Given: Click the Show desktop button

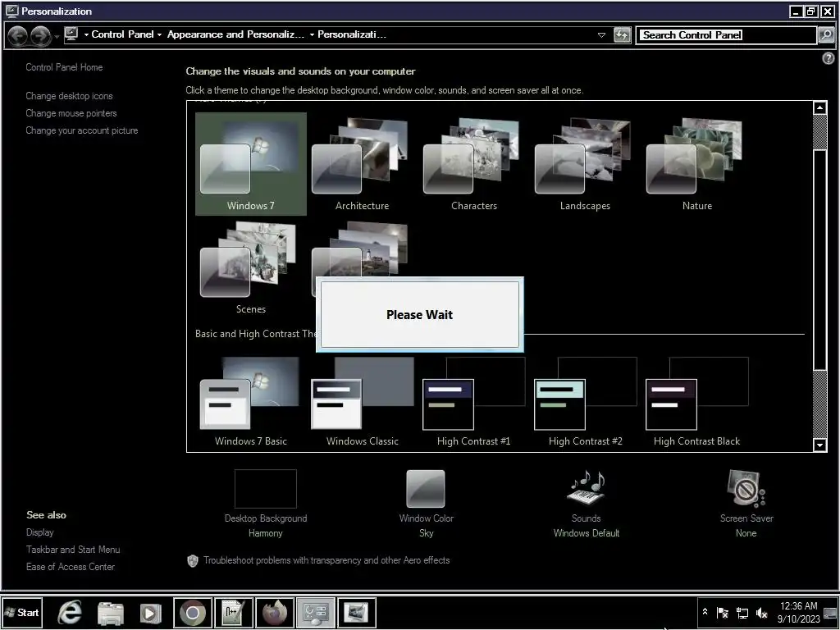Looking at the screenshot, I should (x=831, y=612).
